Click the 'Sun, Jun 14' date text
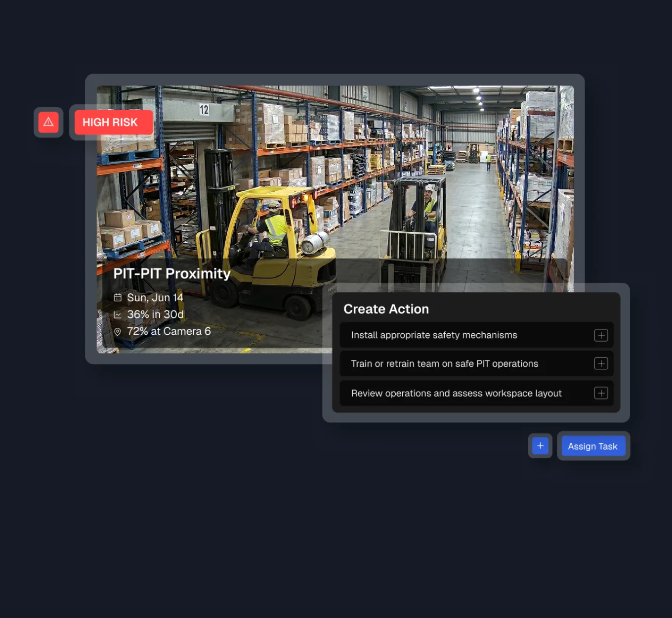The height and width of the screenshot is (618, 672). 155,297
